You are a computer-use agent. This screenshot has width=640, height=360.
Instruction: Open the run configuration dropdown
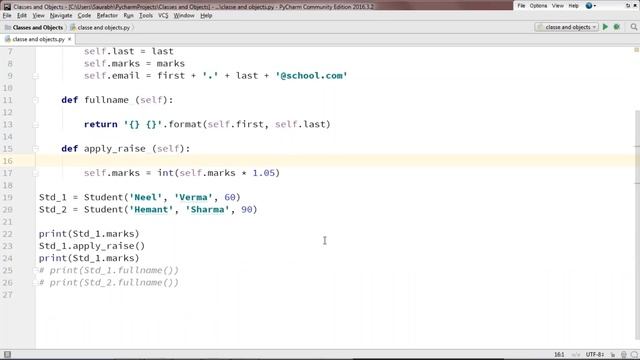(x=567, y=27)
